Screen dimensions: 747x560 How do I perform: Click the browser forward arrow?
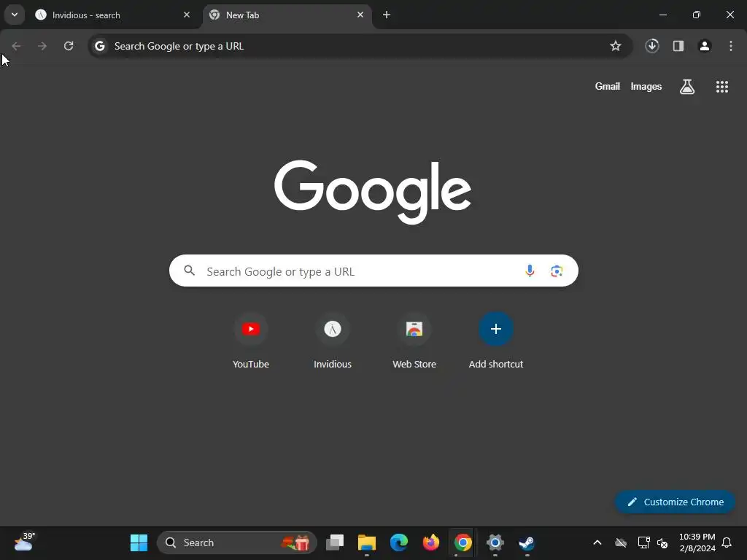[x=42, y=46]
